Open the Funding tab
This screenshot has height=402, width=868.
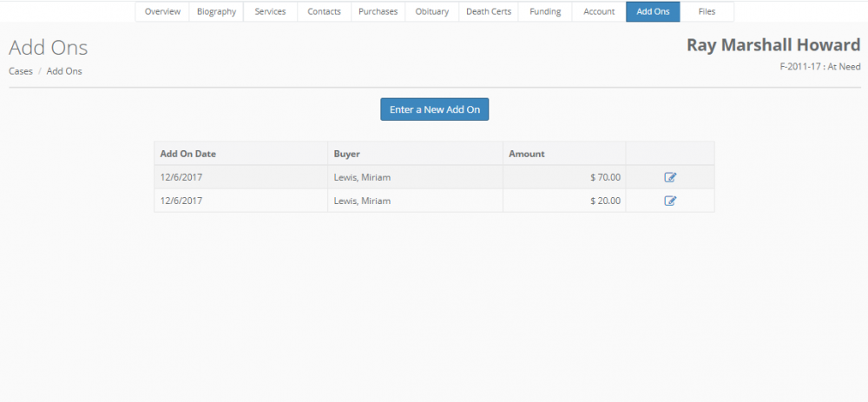click(545, 11)
